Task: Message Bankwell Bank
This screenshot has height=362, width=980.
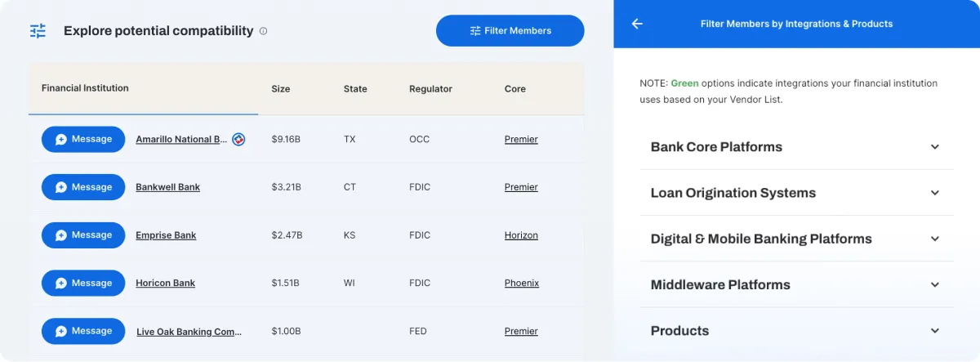Action: click(83, 187)
